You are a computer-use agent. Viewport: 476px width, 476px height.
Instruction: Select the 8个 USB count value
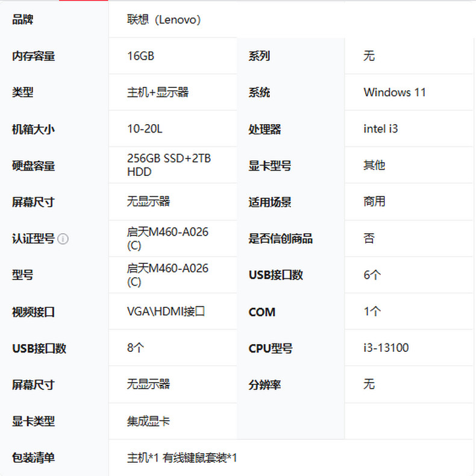tap(136, 348)
